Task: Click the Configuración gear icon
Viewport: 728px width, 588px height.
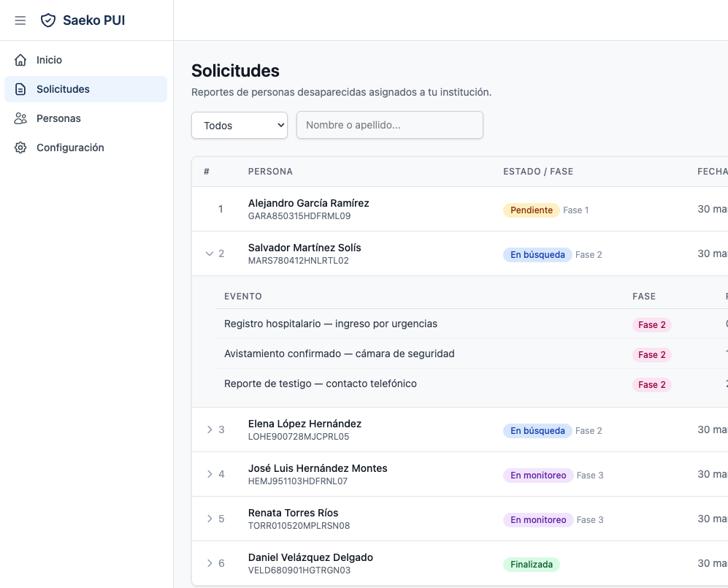Action: point(21,148)
